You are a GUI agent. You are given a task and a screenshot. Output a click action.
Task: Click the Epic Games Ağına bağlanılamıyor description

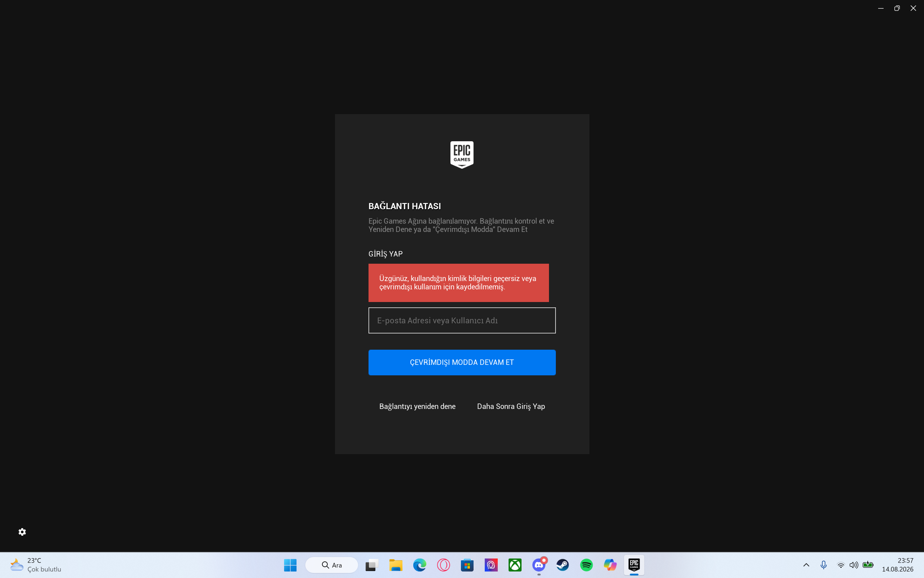461,225
